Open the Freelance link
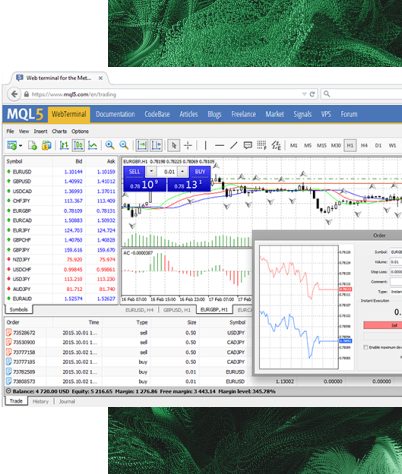Screen dimensions: 402x474 point(244,114)
